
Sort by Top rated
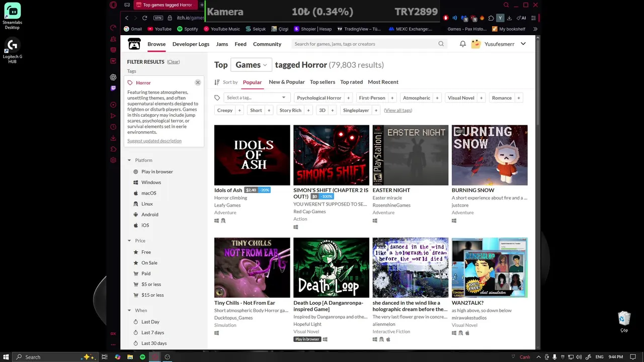click(351, 82)
